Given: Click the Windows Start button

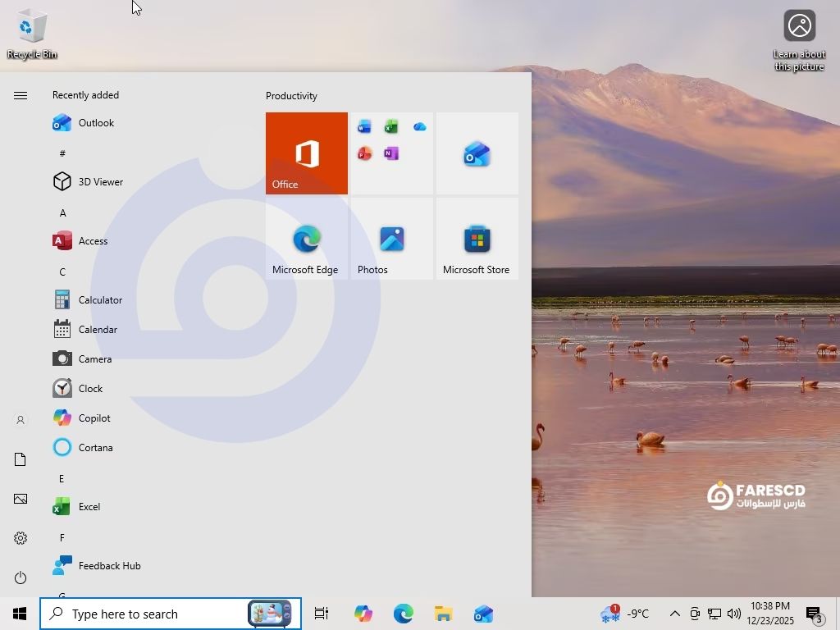Looking at the screenshot, I should (x=20, y=614).
